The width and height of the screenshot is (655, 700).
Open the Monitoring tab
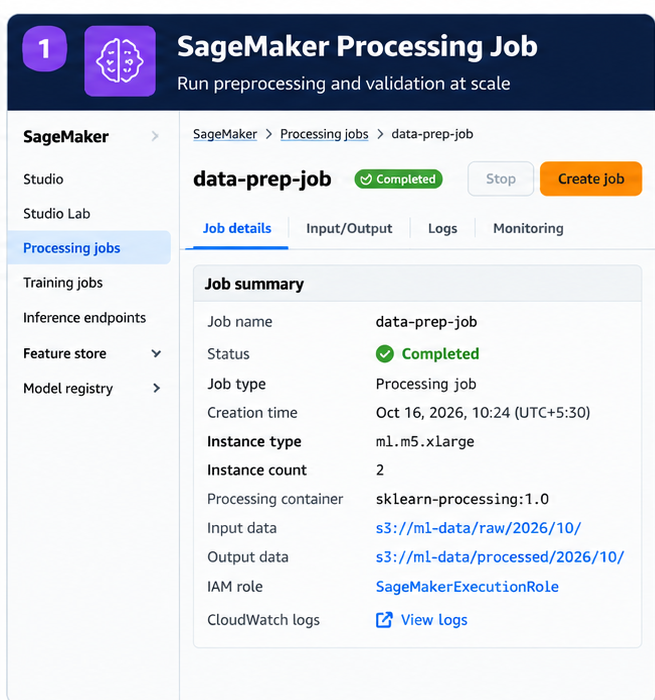(528, 228)
